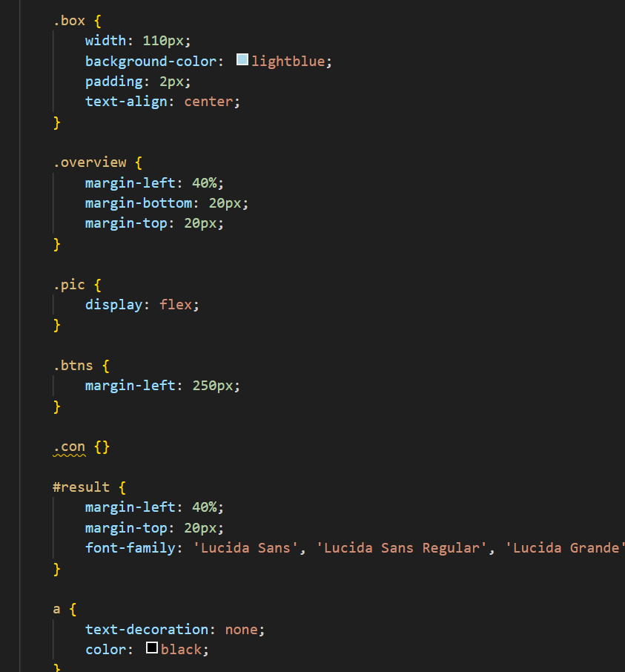Click the .pic selector

point(69,284)
